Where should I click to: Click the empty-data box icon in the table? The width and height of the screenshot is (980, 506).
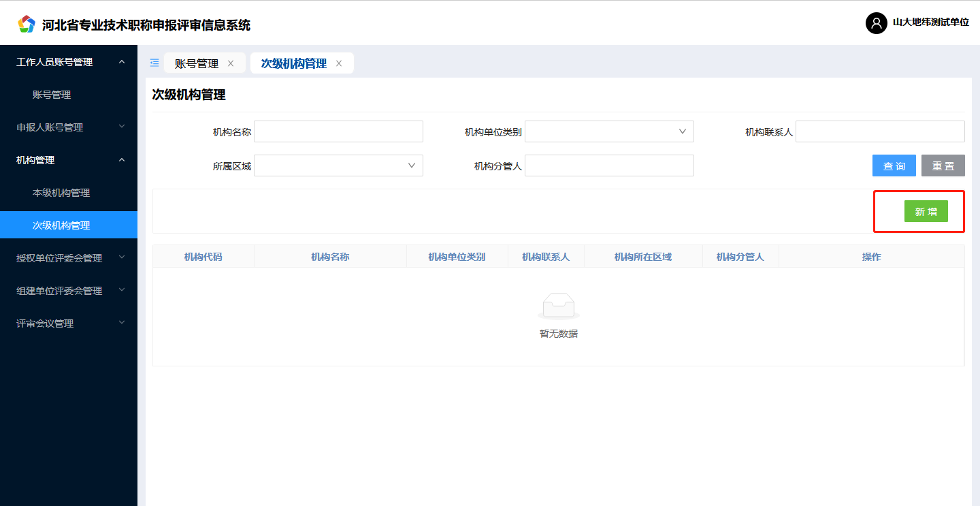558,305
